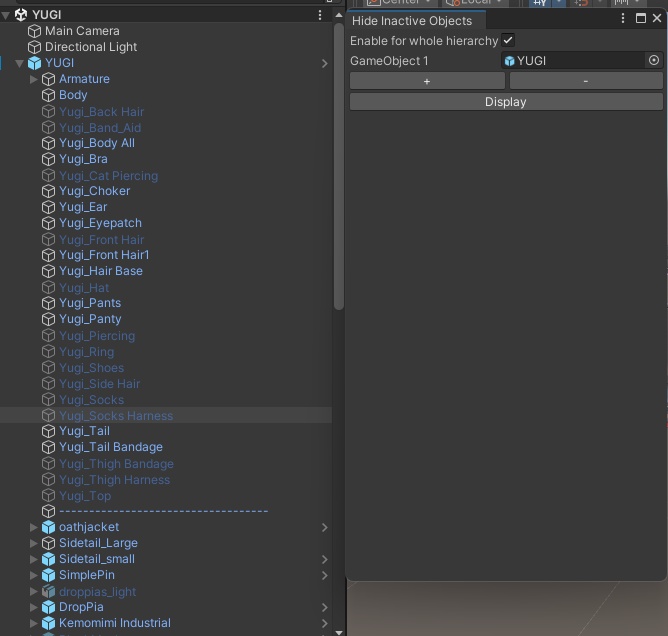The image size is (668, 636).
Task: Click the Directional Light cube icon
Action: point(34,47)
